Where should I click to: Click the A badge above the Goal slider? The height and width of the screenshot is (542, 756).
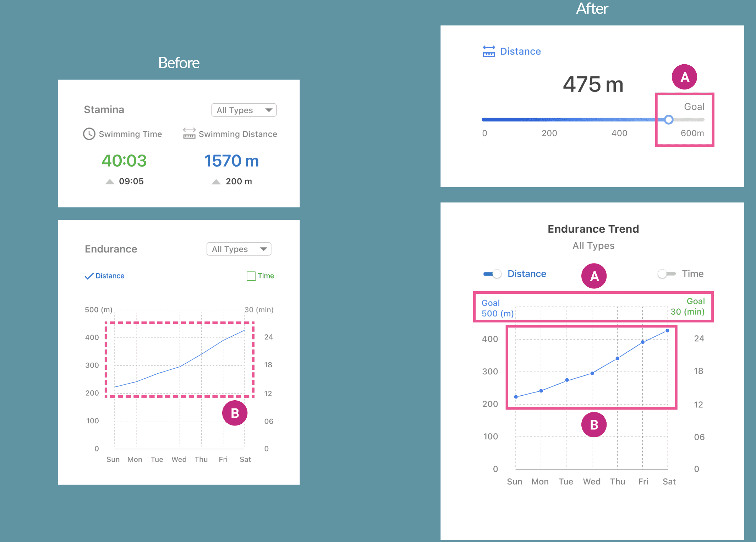[684, 77]
